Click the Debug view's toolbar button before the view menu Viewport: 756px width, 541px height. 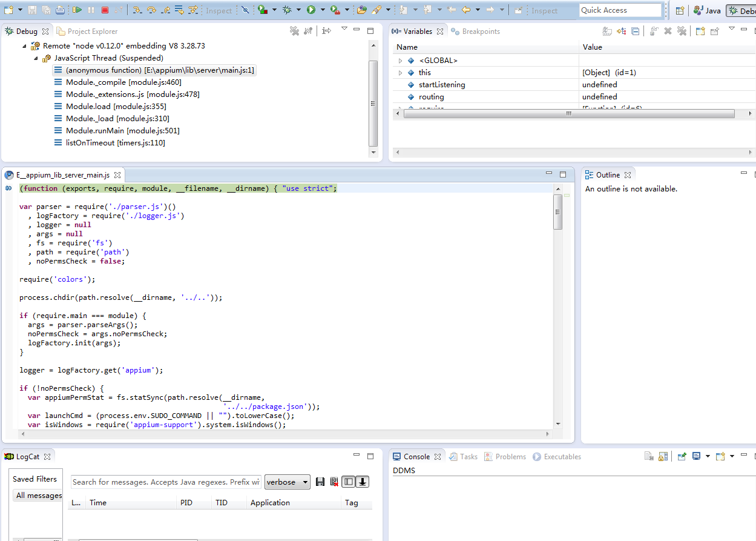click(327, 31)
